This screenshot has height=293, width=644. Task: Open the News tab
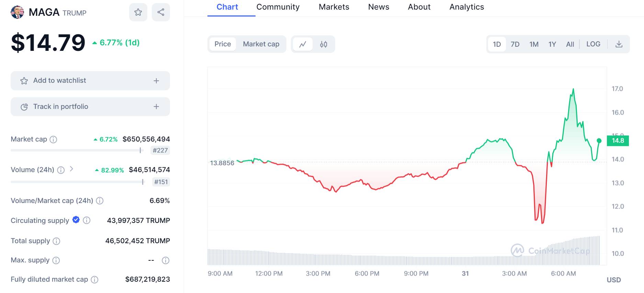coord(379,7)
